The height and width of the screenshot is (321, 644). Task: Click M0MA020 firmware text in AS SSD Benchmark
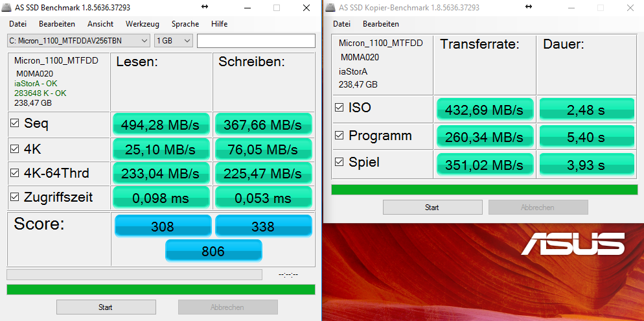34,74
